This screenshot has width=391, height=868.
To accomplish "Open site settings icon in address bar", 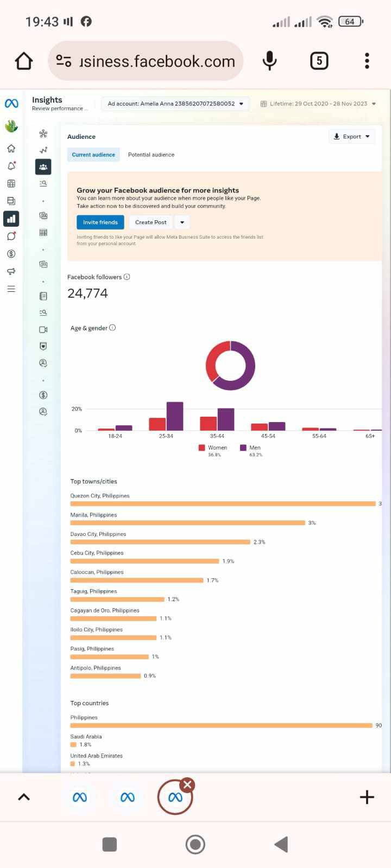I will point(64,61).
